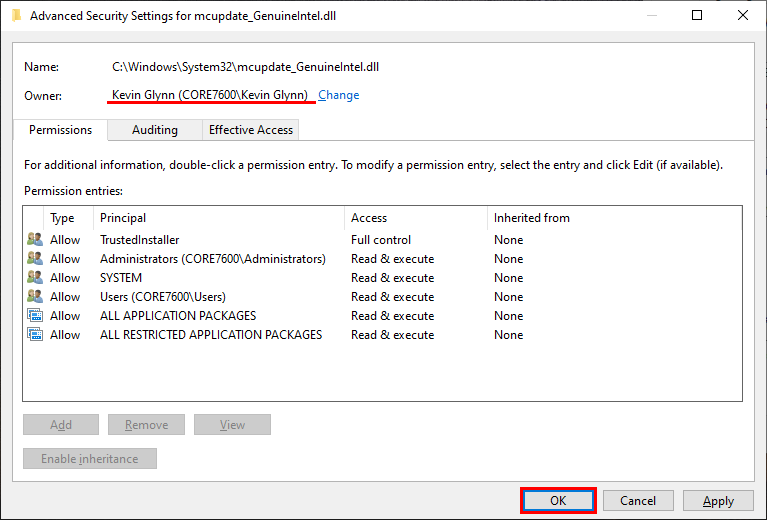This screenshot has height=520, width=767.
Task: Click ALL RESTRICTED APPLICATION PACKAGES icon
Action: coord(35,335)
